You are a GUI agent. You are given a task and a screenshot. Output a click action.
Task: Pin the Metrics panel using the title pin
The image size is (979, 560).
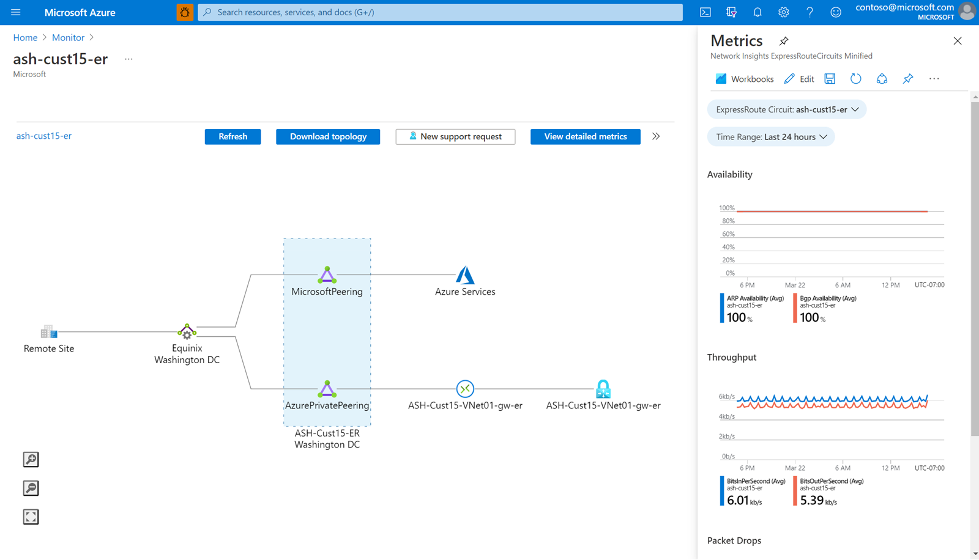pos(784,41)
